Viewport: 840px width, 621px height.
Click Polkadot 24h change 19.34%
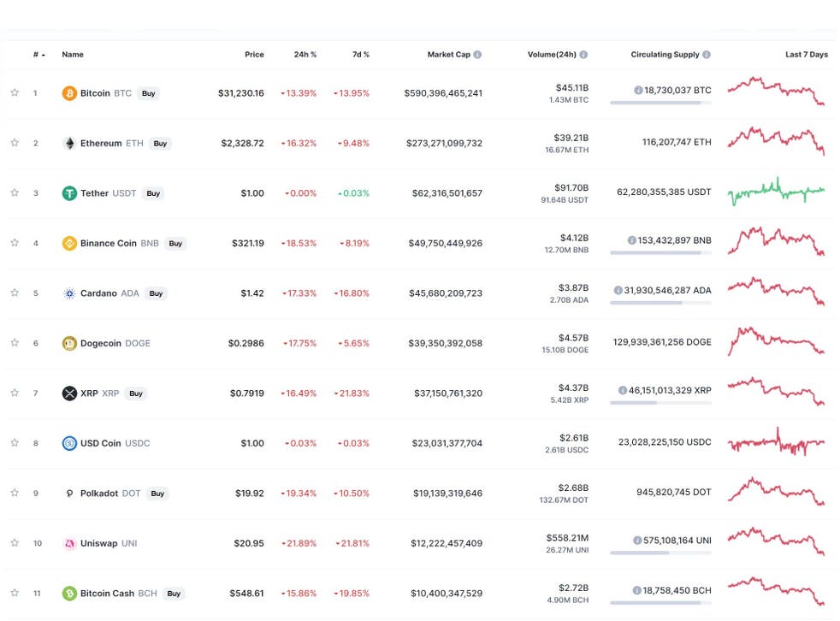click(299, 493)
